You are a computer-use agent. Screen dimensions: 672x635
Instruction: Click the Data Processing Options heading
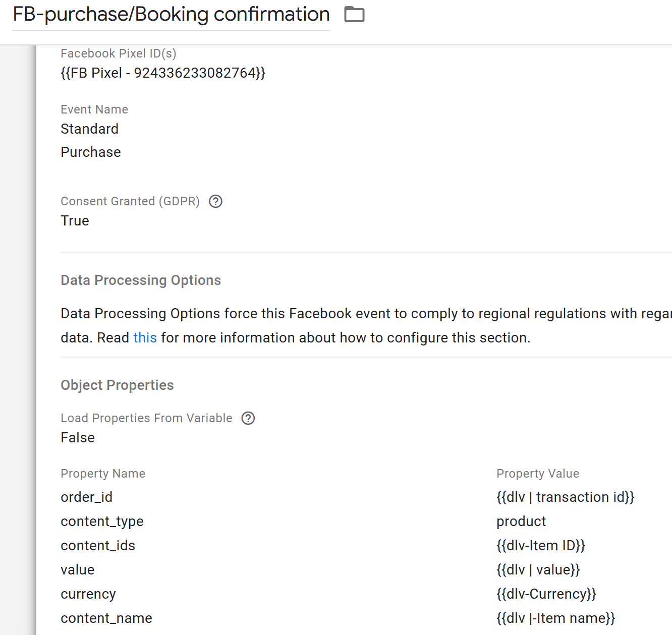tap(141, 280)
